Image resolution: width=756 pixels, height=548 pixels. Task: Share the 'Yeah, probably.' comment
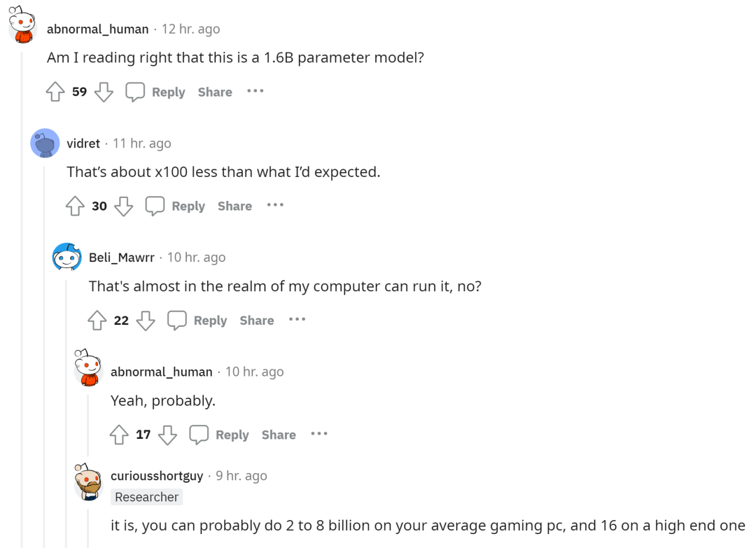(279, 435)
